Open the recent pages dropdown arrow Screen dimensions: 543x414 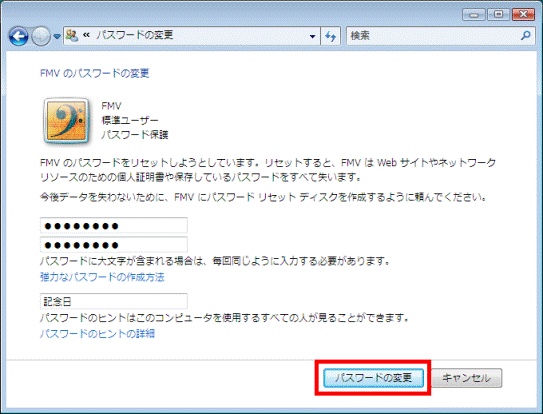coord(57,36)
